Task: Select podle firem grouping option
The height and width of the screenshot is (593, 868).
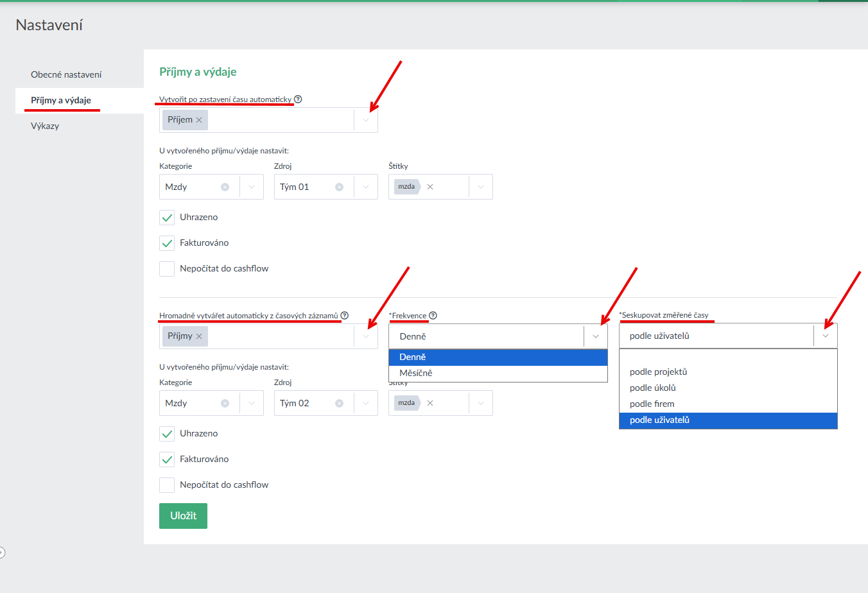Action: point(652,404)
